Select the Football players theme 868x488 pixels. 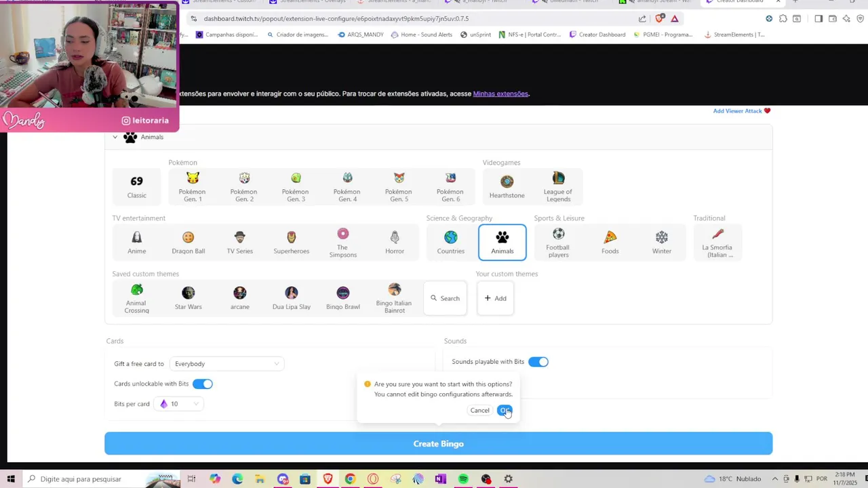pos(558,242)
